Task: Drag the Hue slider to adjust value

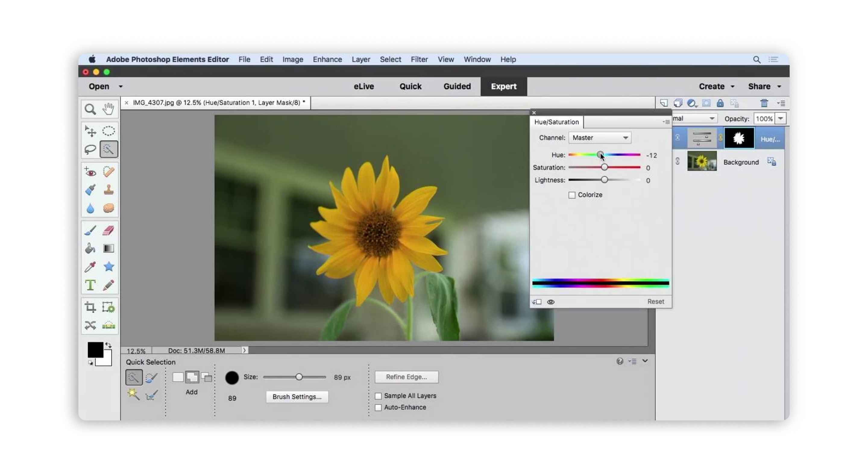Action: coord(600,155)
